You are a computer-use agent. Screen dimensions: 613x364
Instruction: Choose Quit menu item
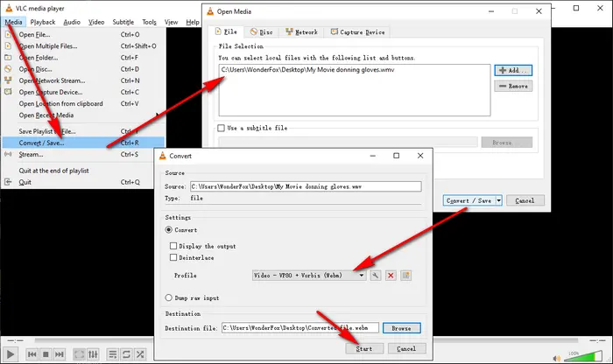click(78, 182)
